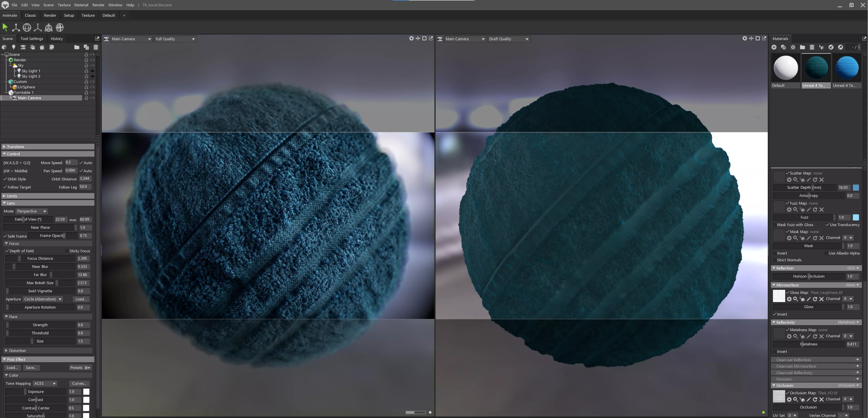Add a new camera to the scene

click(x=23, y=47)
